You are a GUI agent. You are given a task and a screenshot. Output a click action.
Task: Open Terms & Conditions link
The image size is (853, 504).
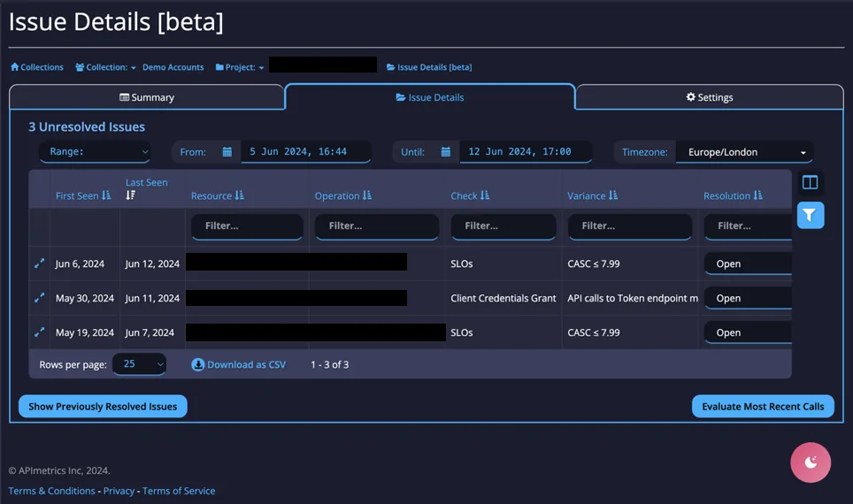point(51,491)
